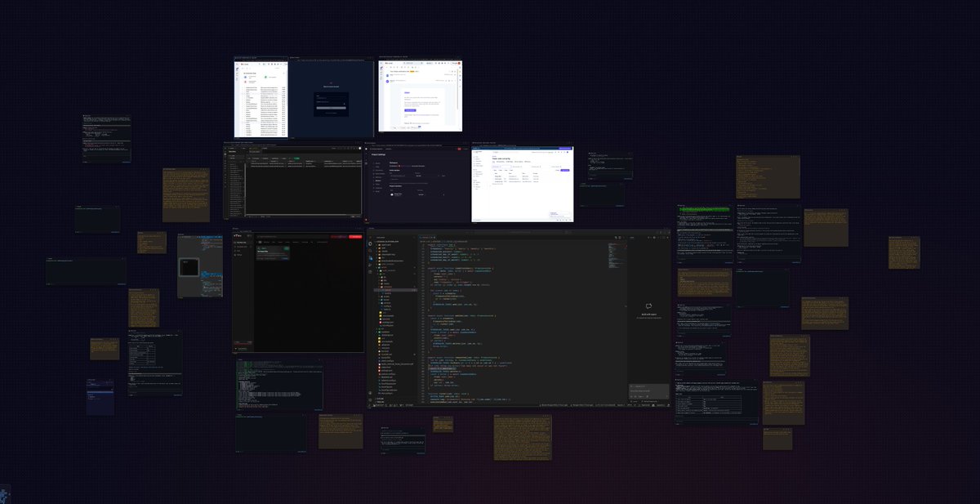Open the card with the green badge in the dark dashboard app
The image size is (980, 504).
point(273,253)
